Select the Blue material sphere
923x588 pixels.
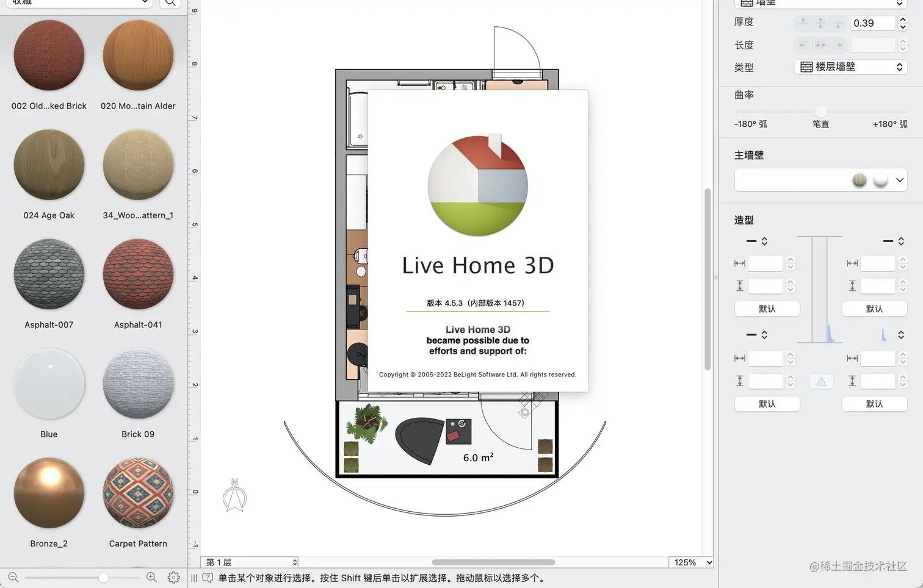[x=49, y=384]
